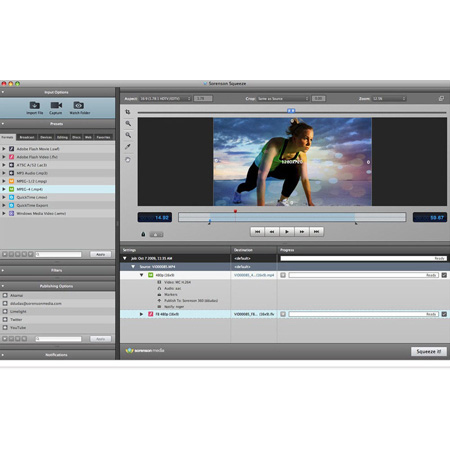The width and height of the screenshot is (450, 450).
Task: Open the Aspect ratio dropdown
Action: coord(165,99)
